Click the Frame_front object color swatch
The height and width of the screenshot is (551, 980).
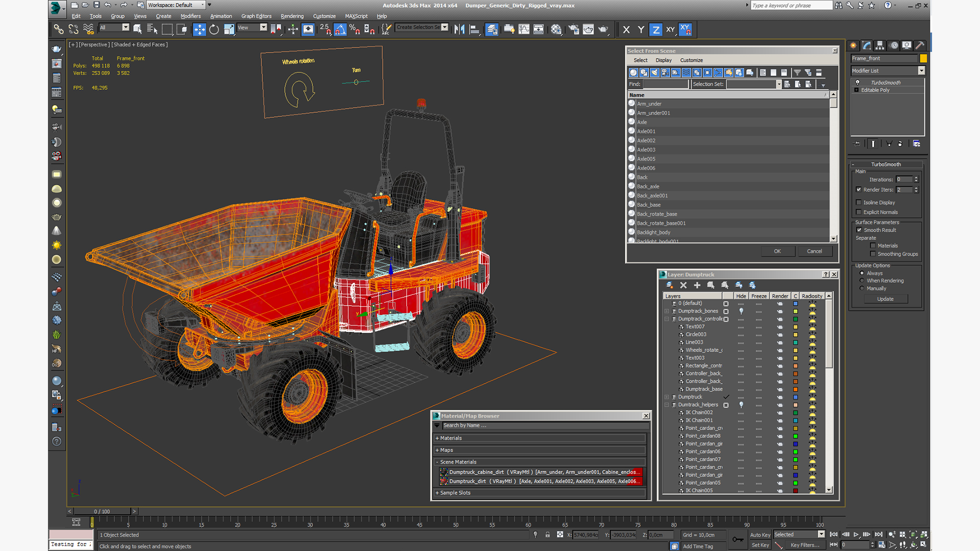tap(923, 59)
